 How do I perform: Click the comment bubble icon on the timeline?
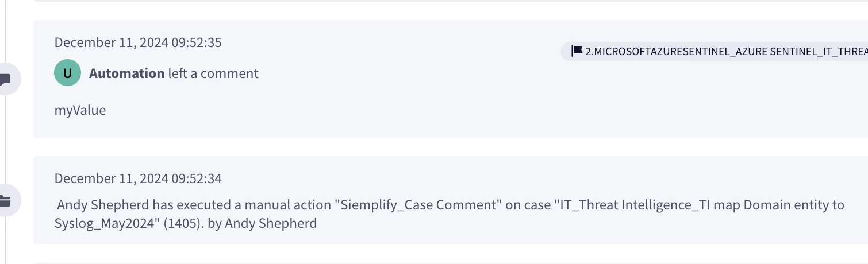(x=6, y=79)
